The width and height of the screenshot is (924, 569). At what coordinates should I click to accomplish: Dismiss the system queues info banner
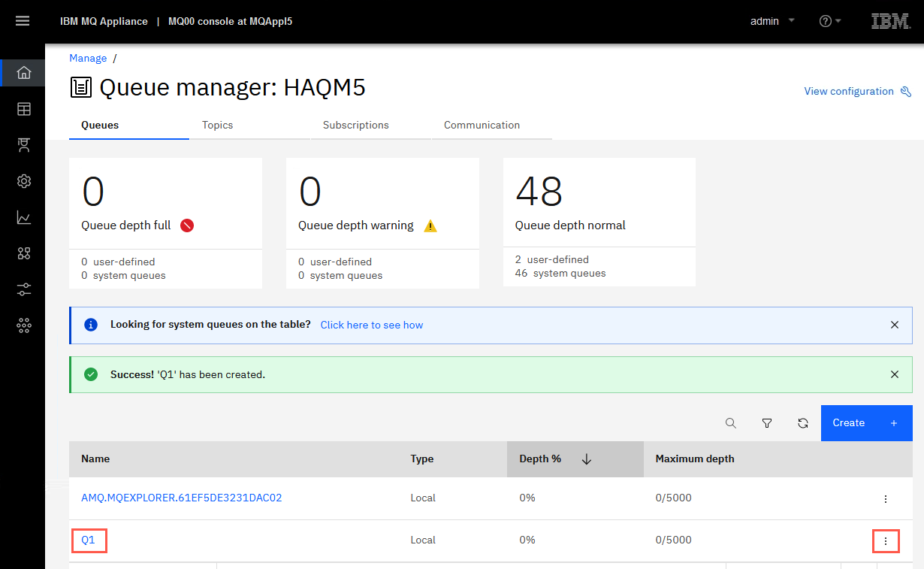pos(895,325)
